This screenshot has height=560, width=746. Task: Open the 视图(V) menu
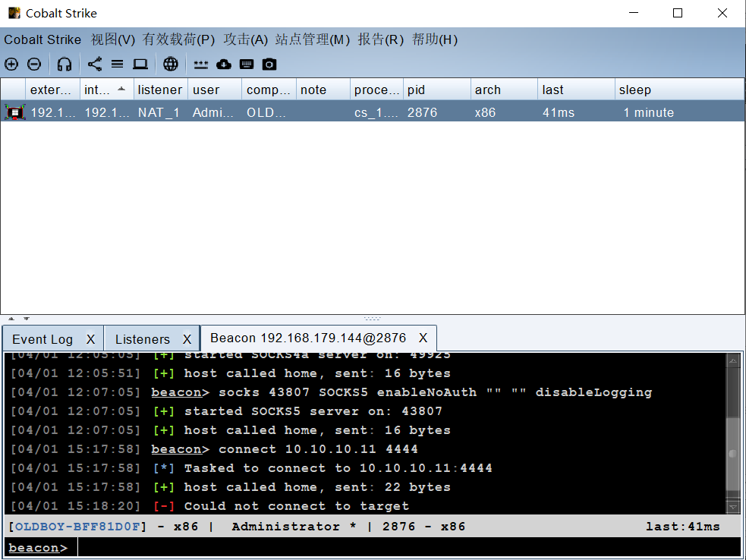[113, 39]
